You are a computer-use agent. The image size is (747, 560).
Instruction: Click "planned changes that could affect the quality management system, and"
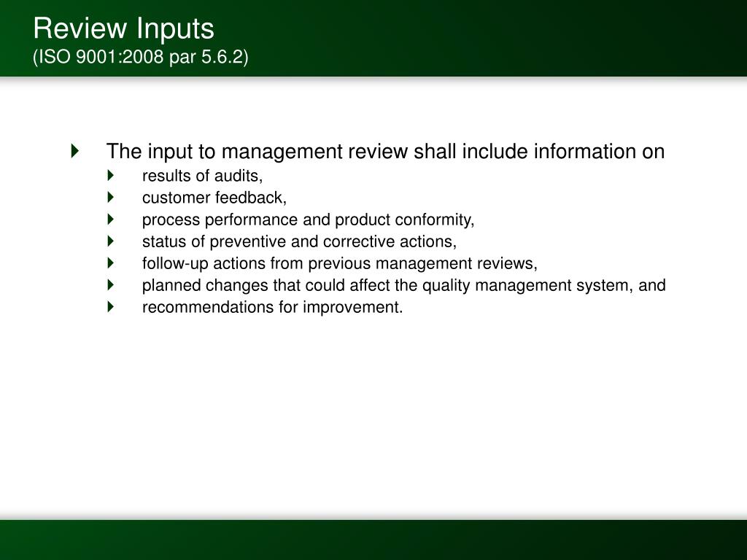(x=403, y=285)
